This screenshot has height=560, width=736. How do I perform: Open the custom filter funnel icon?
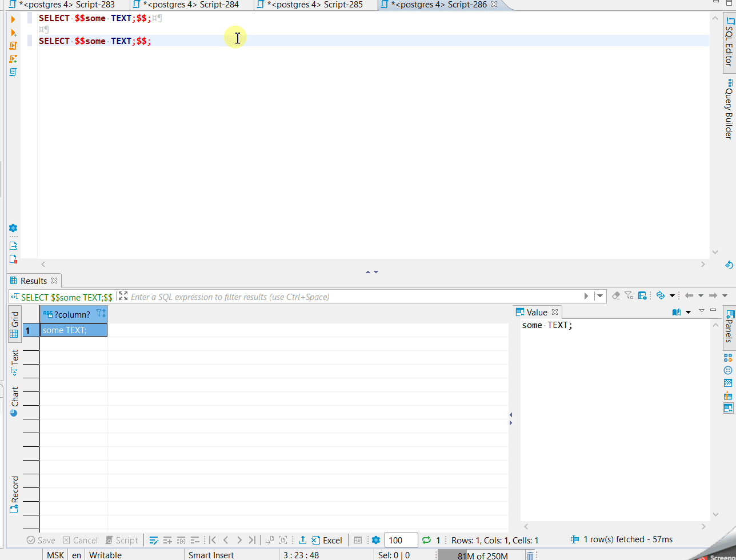[629, 295]
